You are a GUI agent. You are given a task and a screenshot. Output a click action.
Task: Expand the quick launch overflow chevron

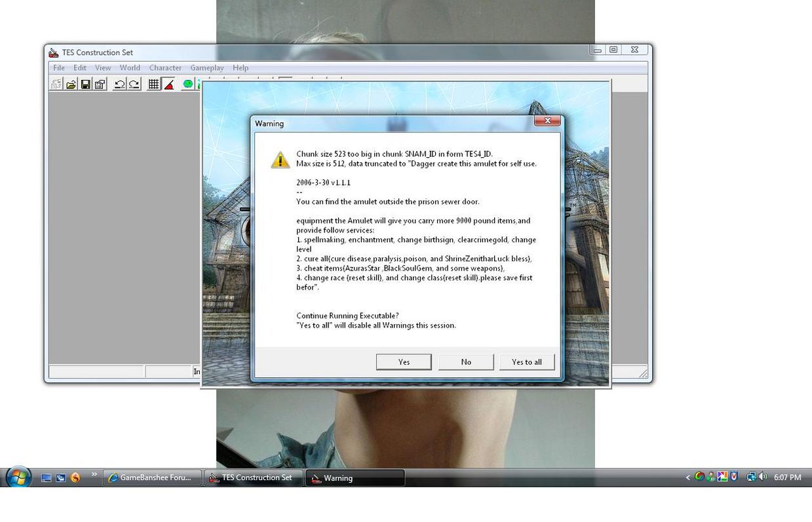click(94, 475)
